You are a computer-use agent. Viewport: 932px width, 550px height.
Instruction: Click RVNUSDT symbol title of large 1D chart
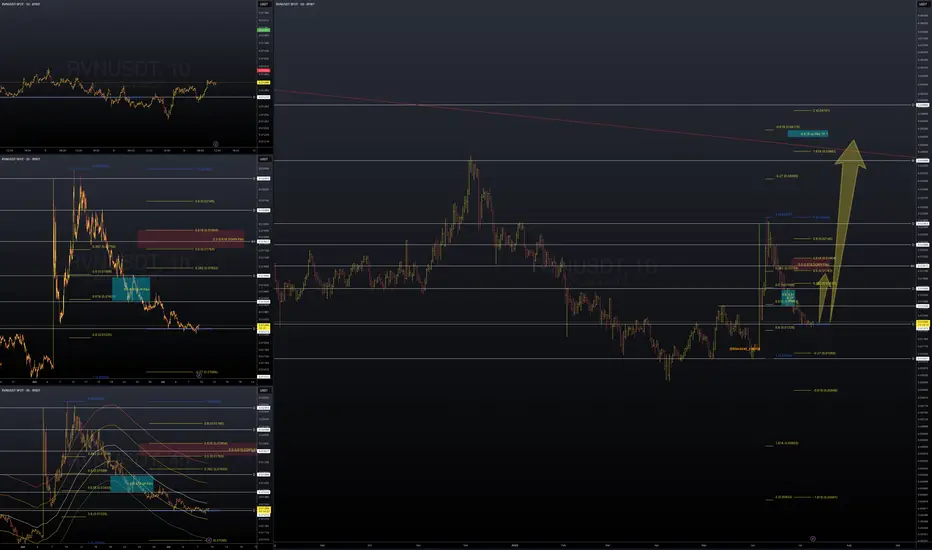[295, 4]
